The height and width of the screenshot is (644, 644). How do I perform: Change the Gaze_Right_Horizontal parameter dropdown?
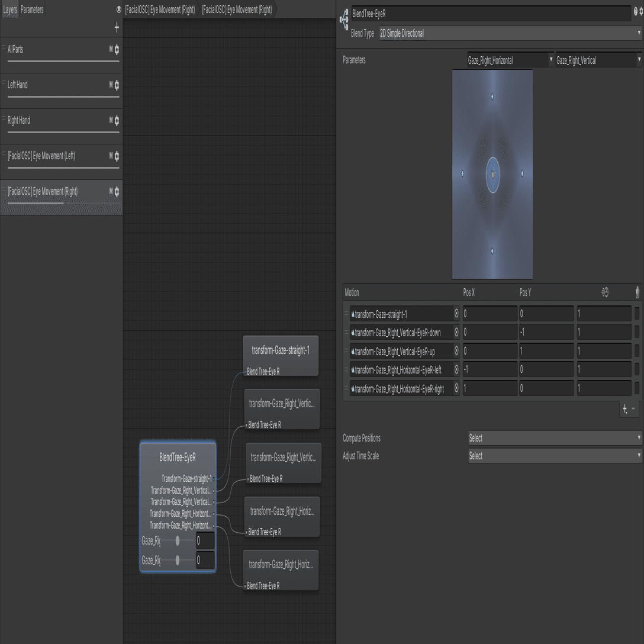coord(509,60)
